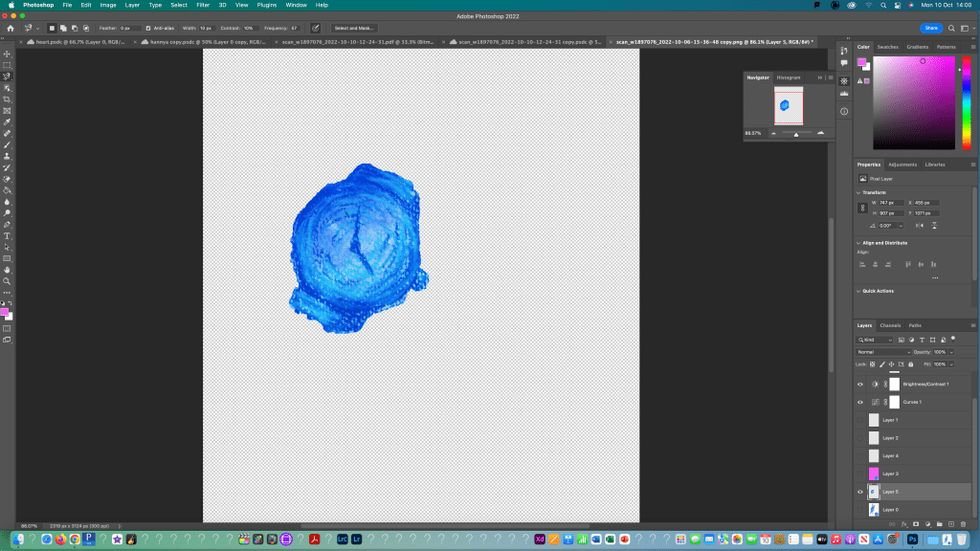This screenshot has width=980, height=551.
Task: Open the layer Opacity dropdown arrow
Action: coord(952,352)
